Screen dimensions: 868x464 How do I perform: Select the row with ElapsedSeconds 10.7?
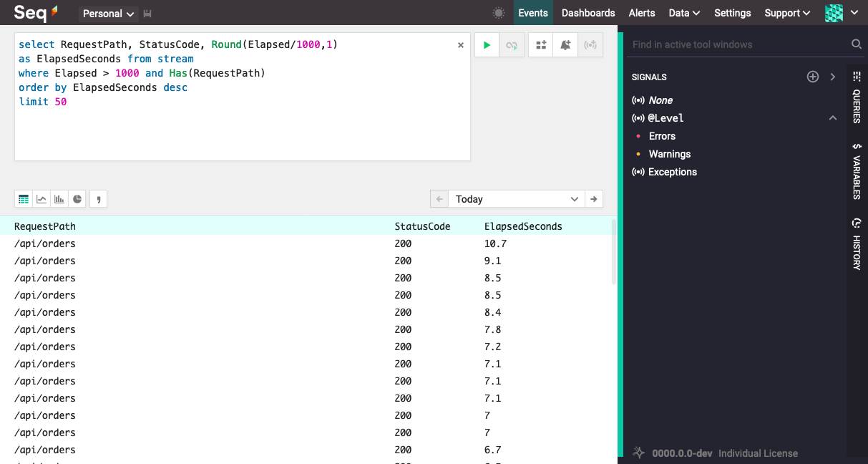306,243
